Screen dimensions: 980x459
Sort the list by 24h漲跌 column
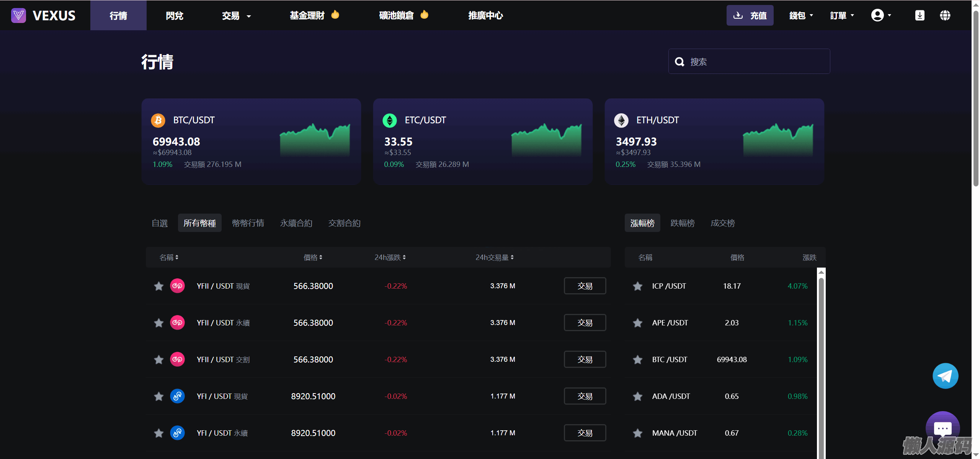[x=390, y=258]
